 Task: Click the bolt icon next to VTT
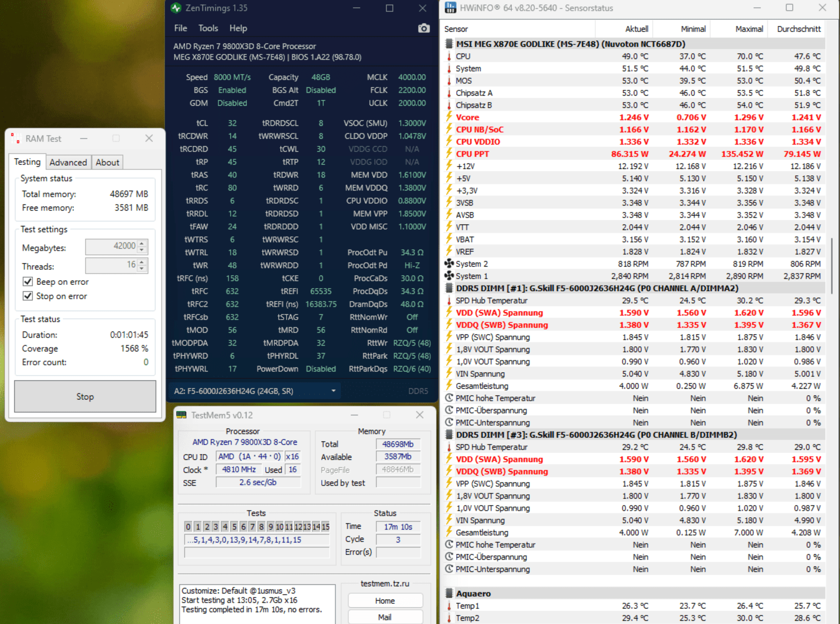point(449,227)
